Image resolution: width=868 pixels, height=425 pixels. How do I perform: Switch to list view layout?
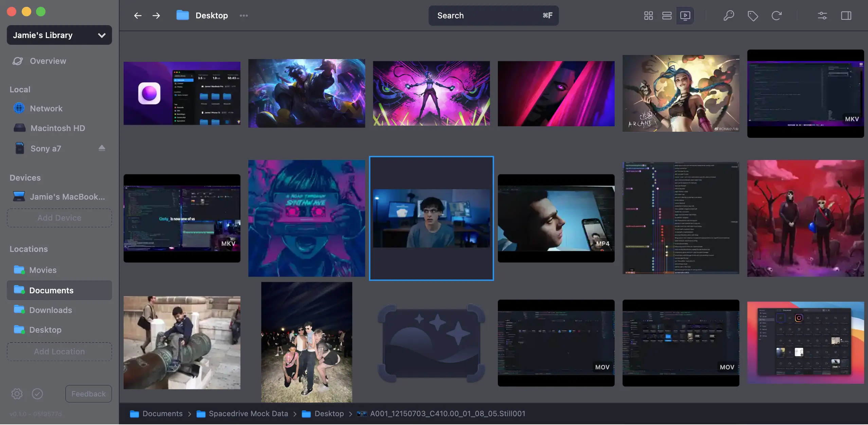[x=667, y=16]
